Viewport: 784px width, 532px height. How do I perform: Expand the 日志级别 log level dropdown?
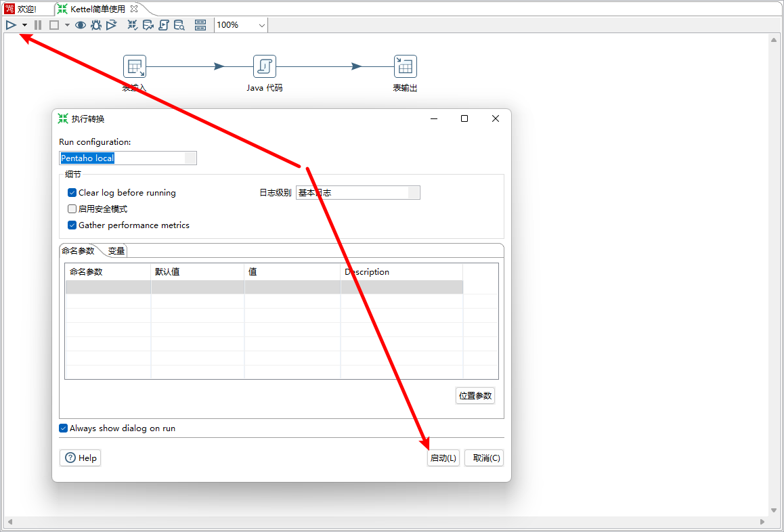(x=414, y=193)
